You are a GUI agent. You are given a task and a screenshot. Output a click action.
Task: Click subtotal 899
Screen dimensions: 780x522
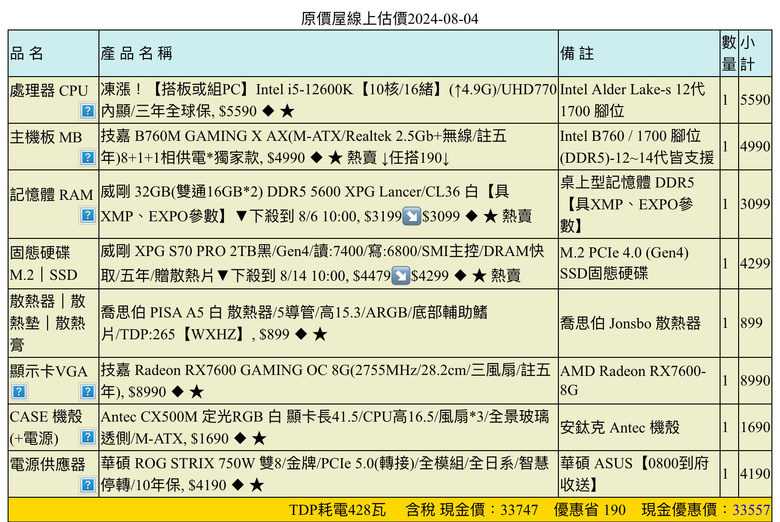(x=751, y=323)
